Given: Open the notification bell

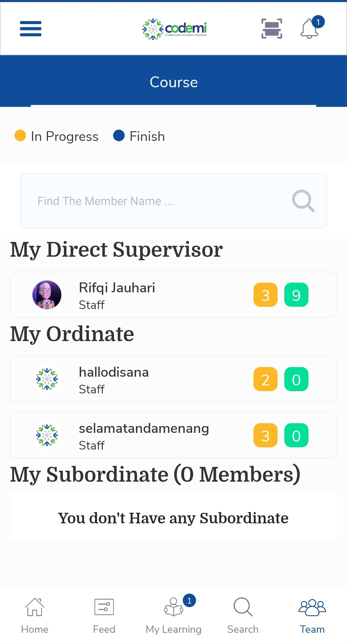Looking at the screenshot, I should pyautogui.click(x=310, y=29).
